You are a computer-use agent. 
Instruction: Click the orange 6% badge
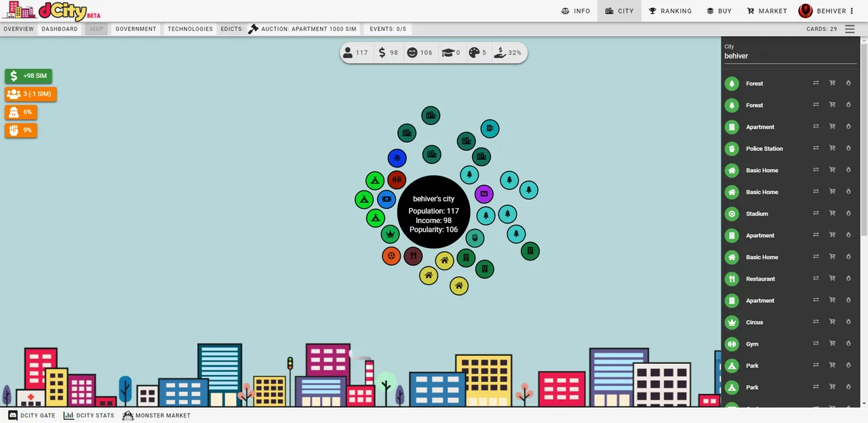21,112
